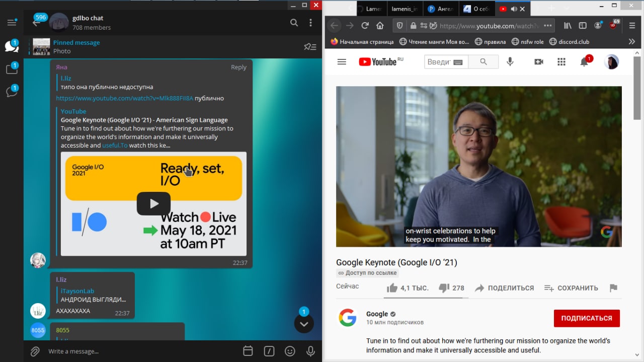The image size is (644, 362).
Task: Open l.liz user avatar
Action: click(x=38, y=311)
